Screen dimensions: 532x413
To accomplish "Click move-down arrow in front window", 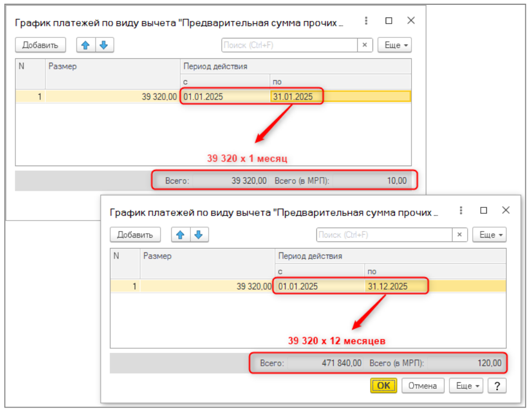I will (x=198, y=235).
